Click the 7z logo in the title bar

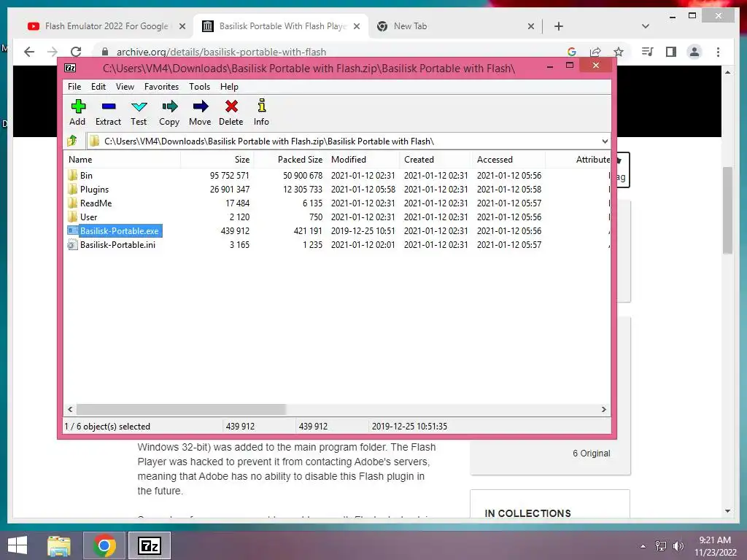pyautogui.click(x=71, y=68)
